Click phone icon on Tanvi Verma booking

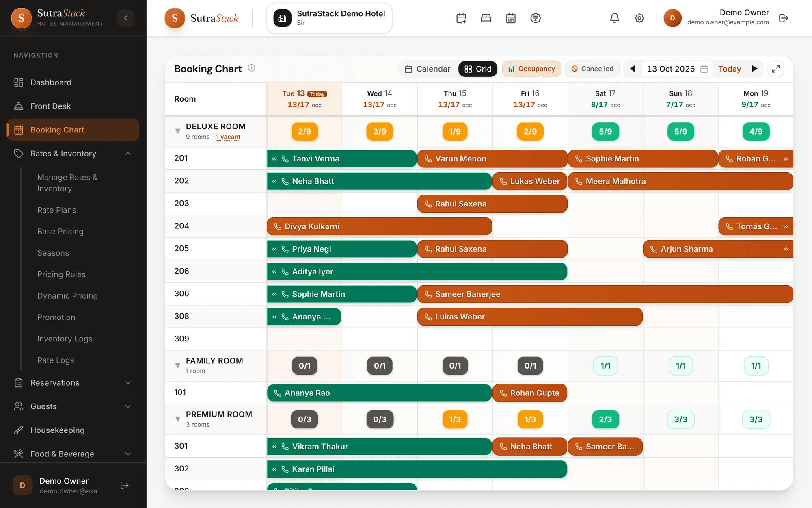click(285, 159)
